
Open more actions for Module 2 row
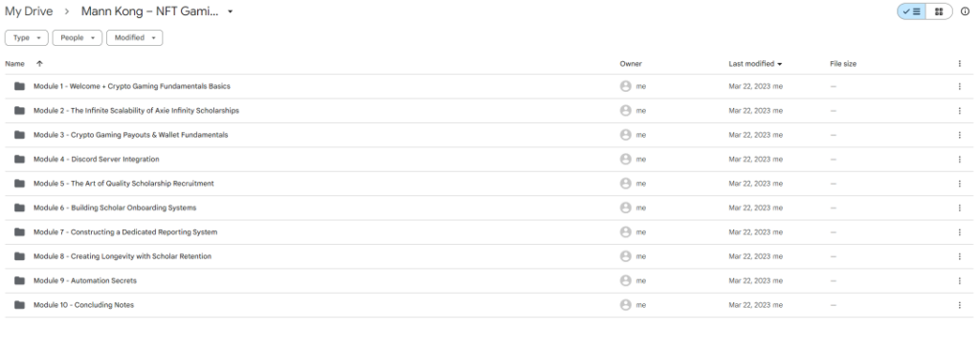pyautogui.click(x=959, y=111)
